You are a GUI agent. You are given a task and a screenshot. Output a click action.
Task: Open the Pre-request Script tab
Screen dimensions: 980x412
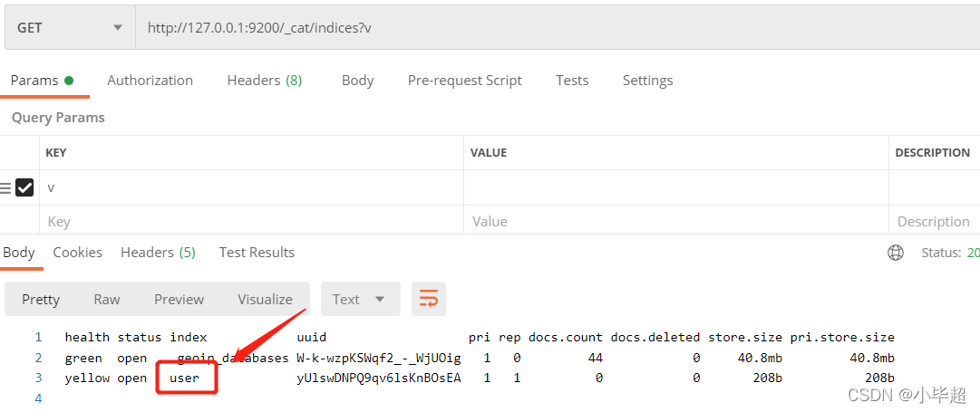[464, 81]
